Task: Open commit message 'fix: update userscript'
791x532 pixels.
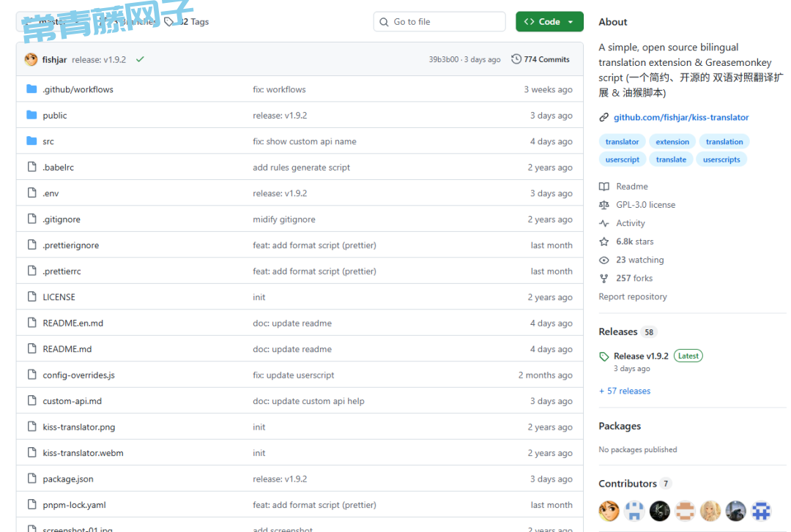Action: [x=293, y=375]
